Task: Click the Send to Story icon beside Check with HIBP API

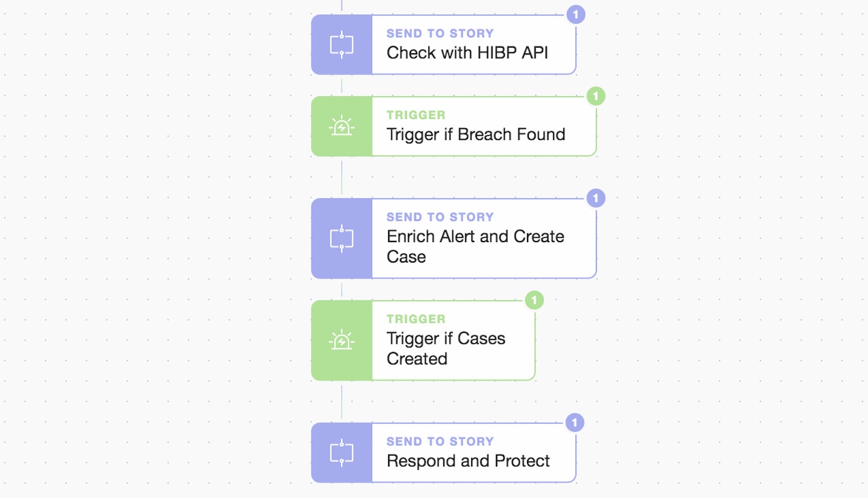Action: [x=342, y=45]
